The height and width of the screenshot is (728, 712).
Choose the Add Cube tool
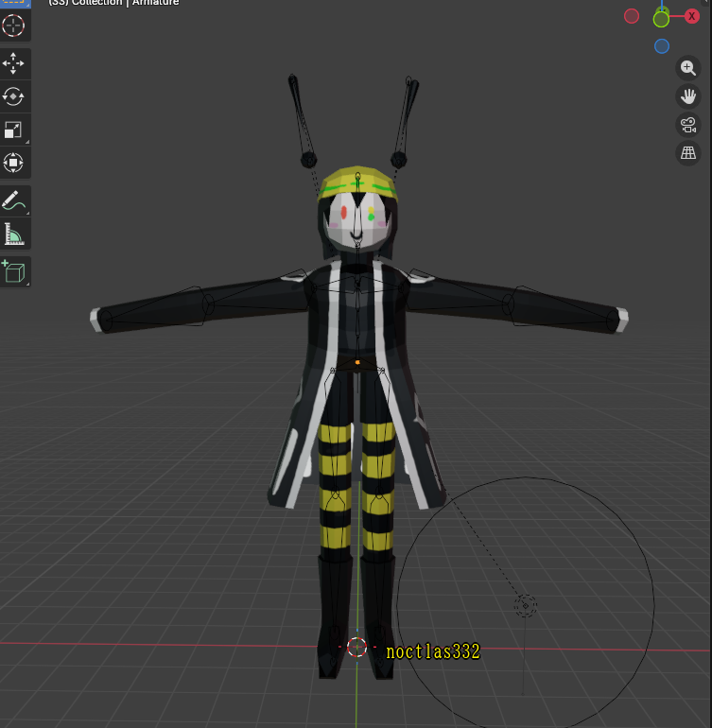coord(14,272)
